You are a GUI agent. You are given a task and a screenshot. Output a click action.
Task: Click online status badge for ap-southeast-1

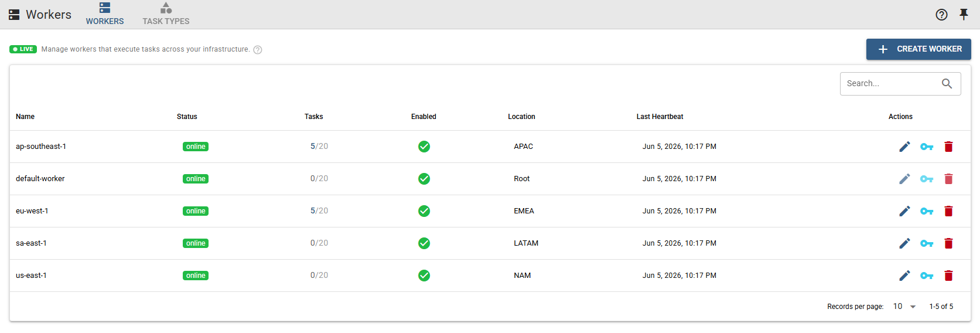(196, 147)
